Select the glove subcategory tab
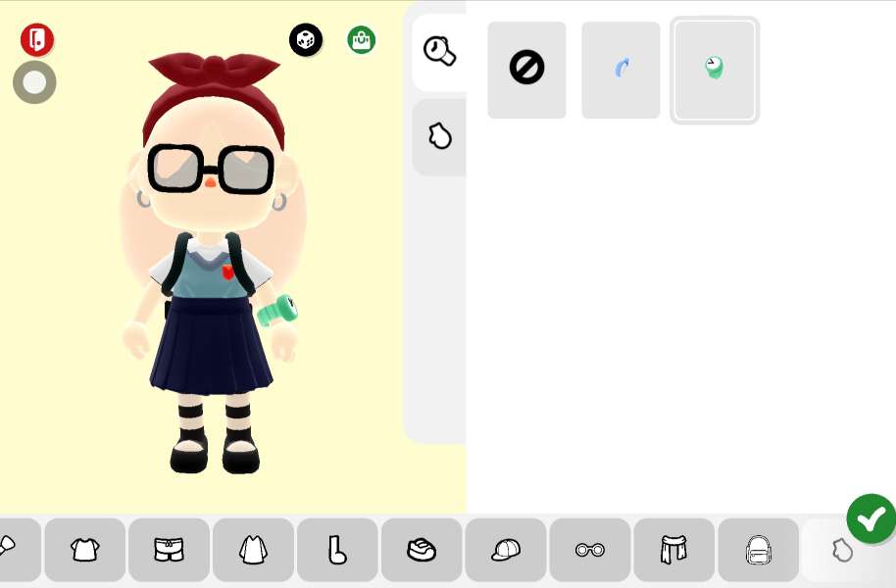The height and width of the screenshot is (588, 896). pyautogui.click(x=439, y=137)
